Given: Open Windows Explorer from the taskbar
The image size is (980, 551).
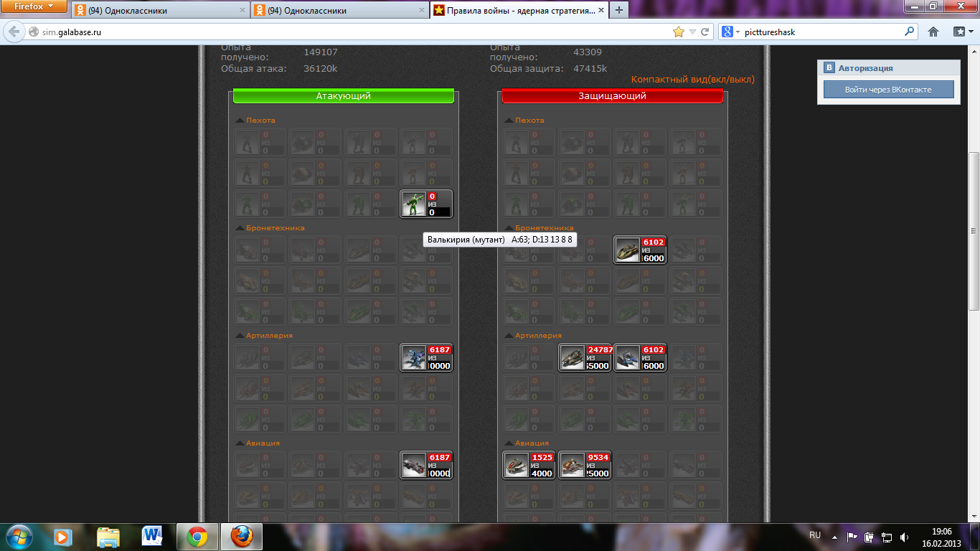Looking at the screenshot, I should point(108,537).
